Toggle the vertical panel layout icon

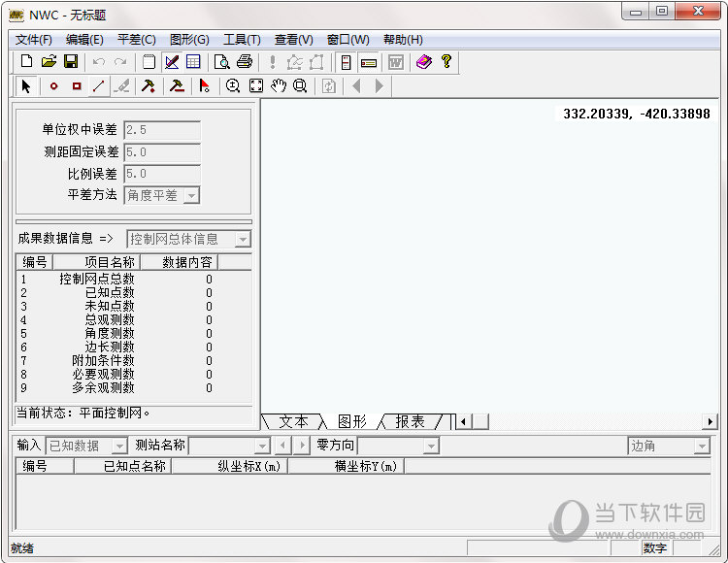[x=346, y=62]
